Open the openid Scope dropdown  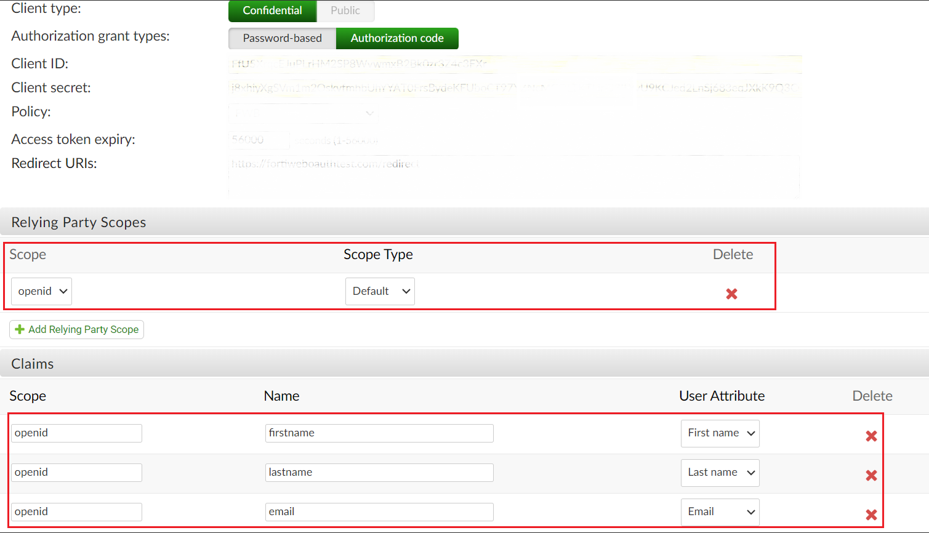[41, 291]
